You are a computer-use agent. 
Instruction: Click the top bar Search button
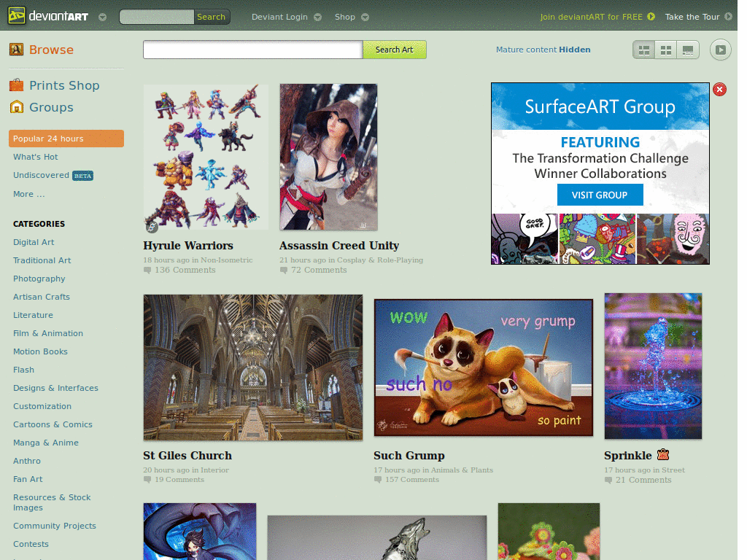tap(211, 17)
